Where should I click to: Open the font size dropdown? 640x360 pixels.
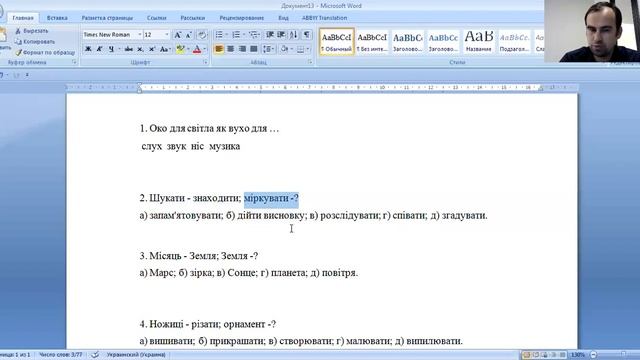tap(167, 35)
